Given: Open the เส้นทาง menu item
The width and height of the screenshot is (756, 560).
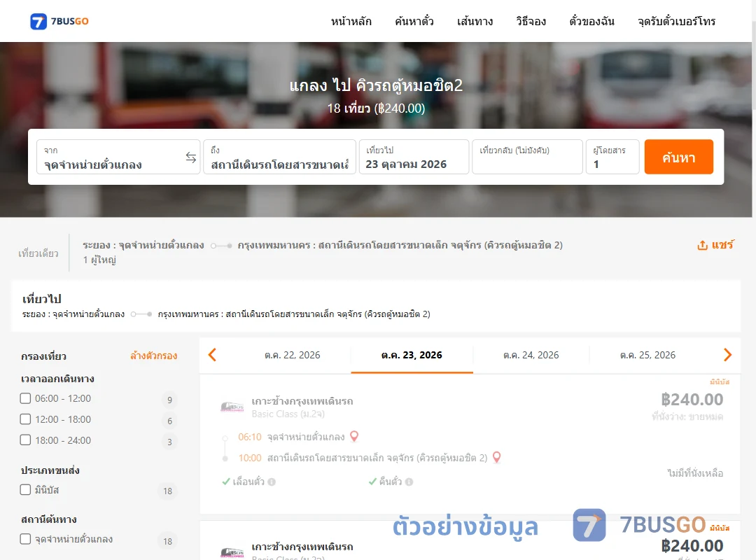Looking at the screenshot, I should point(475,21).
